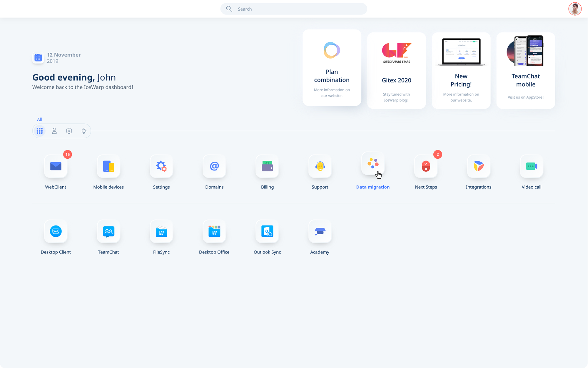The width and height of the screenshot is (588, 368).
Task: Open the WebClient mail icon
Action: coord(56,166)
